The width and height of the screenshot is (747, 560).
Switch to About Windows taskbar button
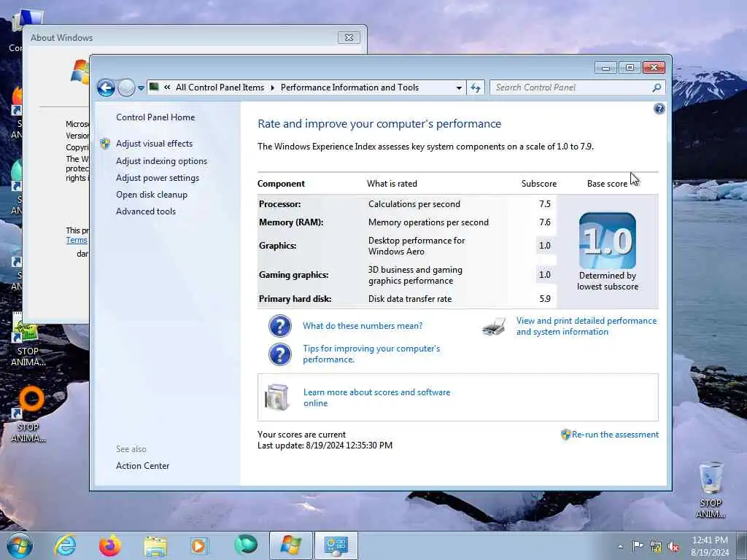290,545
